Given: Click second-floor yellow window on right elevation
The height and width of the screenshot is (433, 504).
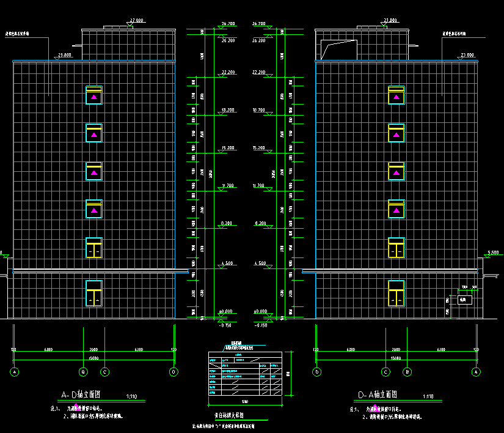Looking at the screenshot, I should click(396, 248).
